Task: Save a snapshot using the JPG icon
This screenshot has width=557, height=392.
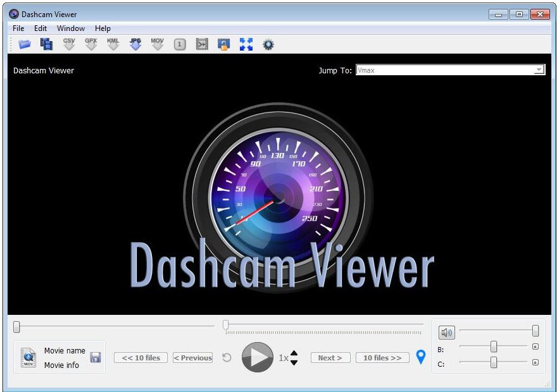Action: click(x=135, y=44)
